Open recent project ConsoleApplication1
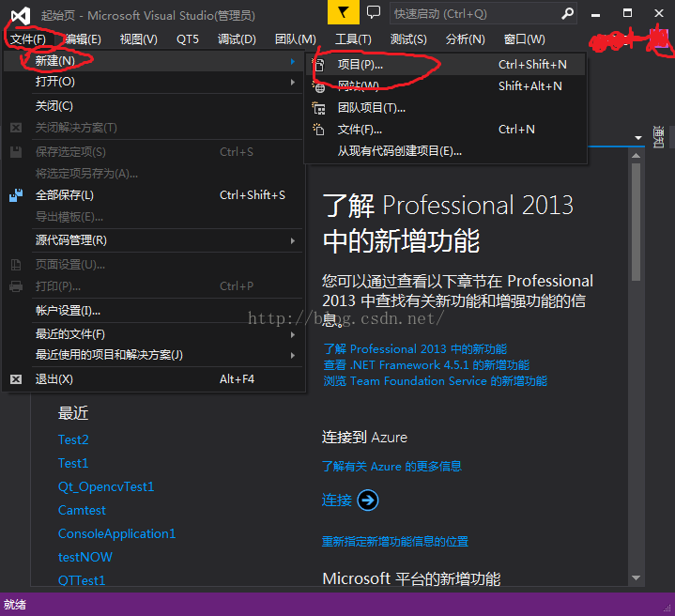675x616 pixels. pyautogui.click(x=116, y=533)
